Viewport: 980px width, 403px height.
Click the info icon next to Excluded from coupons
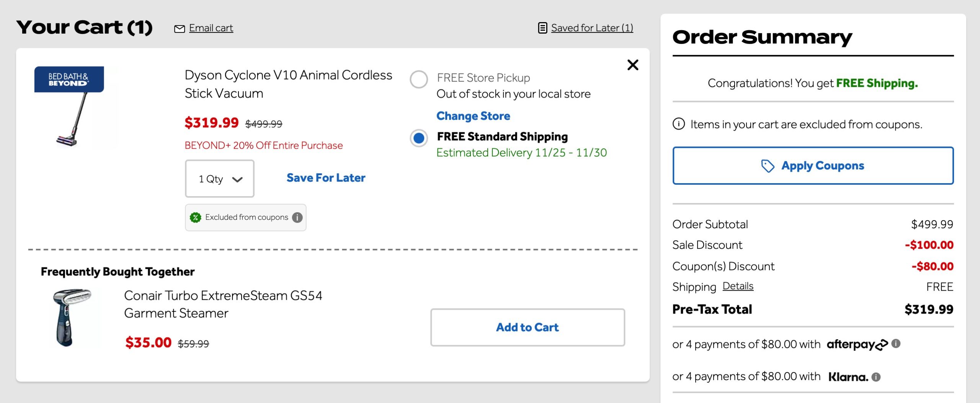pyautogui.click(x=297, y=217)
